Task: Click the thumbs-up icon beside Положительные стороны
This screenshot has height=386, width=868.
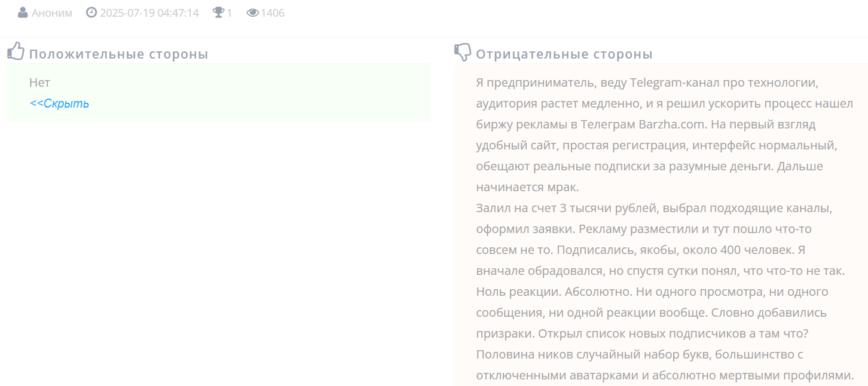Action: [x=16, y=51]
